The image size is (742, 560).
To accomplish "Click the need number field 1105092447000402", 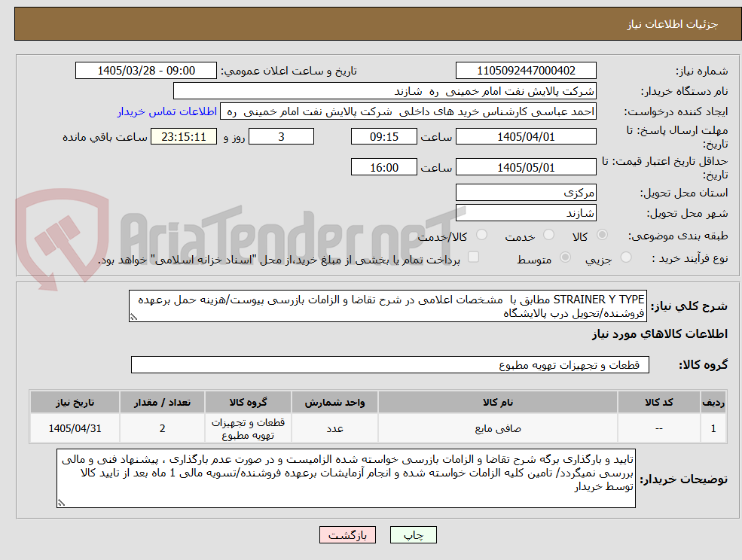I will coord(526,71).
